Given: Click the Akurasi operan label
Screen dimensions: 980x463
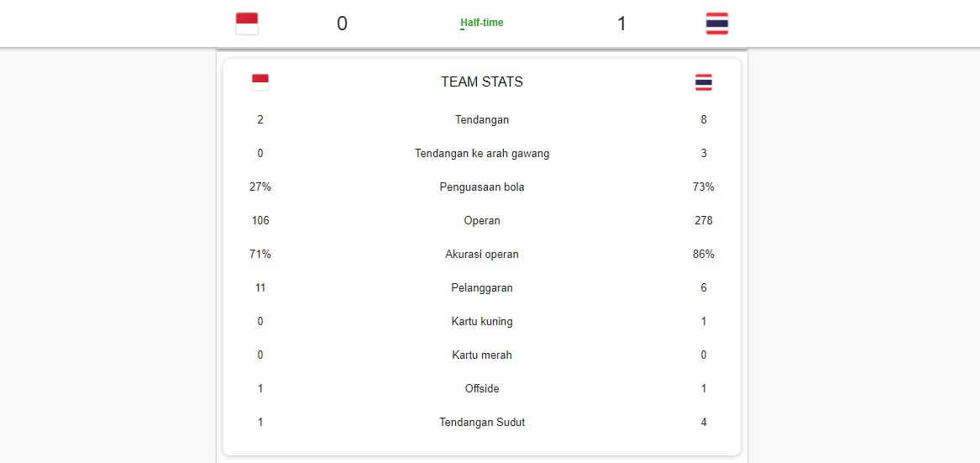Looking at the screenshot, I should click(482, 254).
